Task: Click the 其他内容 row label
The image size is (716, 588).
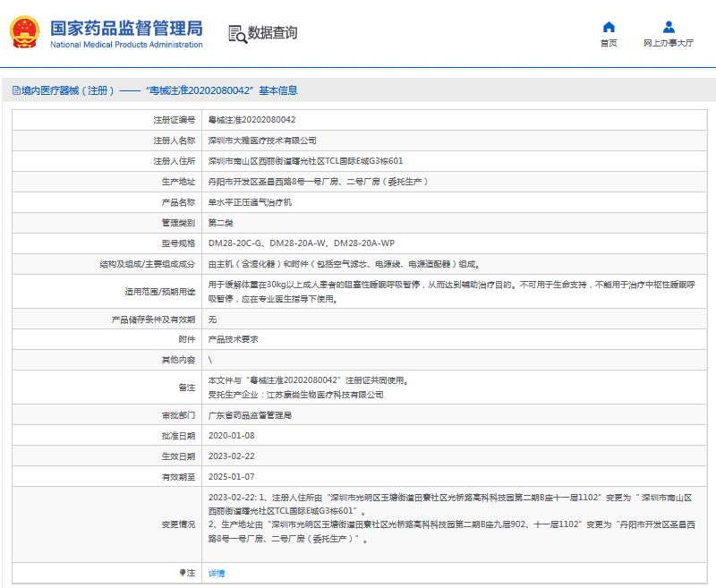Action: [x=178, y=360]
